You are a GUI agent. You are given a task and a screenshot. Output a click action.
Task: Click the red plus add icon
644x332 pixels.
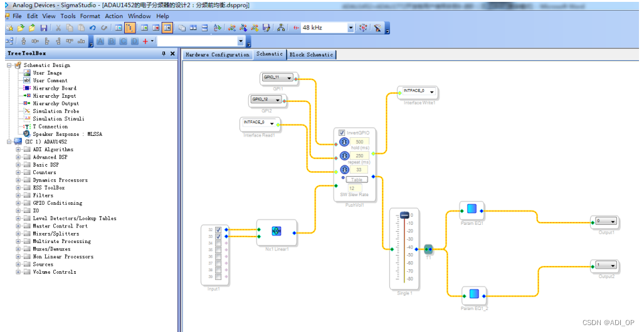click(145, 41)
